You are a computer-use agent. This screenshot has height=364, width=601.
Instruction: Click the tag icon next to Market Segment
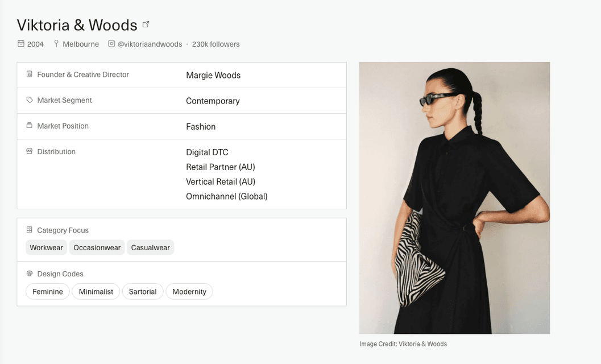point(29,100)
